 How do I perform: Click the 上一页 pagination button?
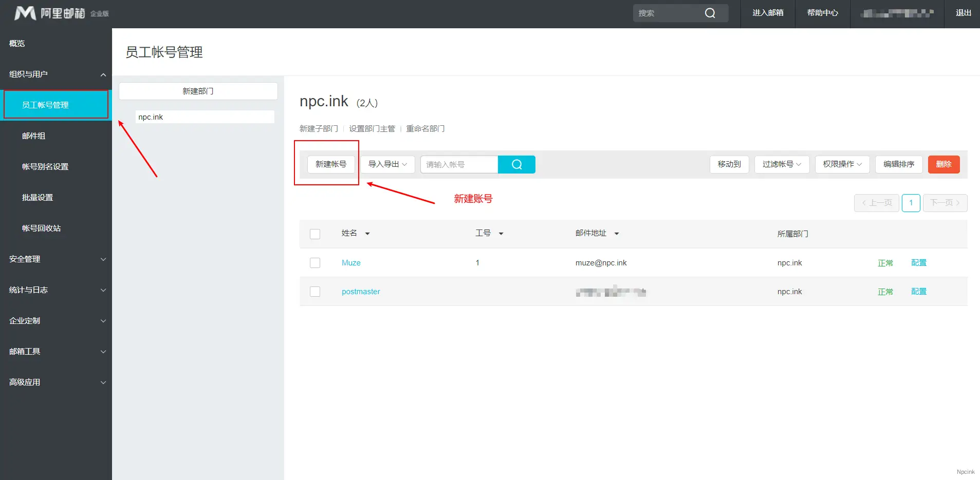coord(877,203)
